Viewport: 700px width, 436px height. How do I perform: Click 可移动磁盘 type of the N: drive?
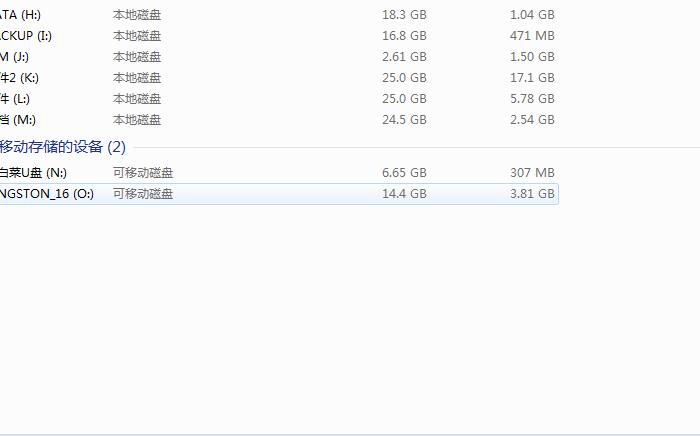(143, 173)
